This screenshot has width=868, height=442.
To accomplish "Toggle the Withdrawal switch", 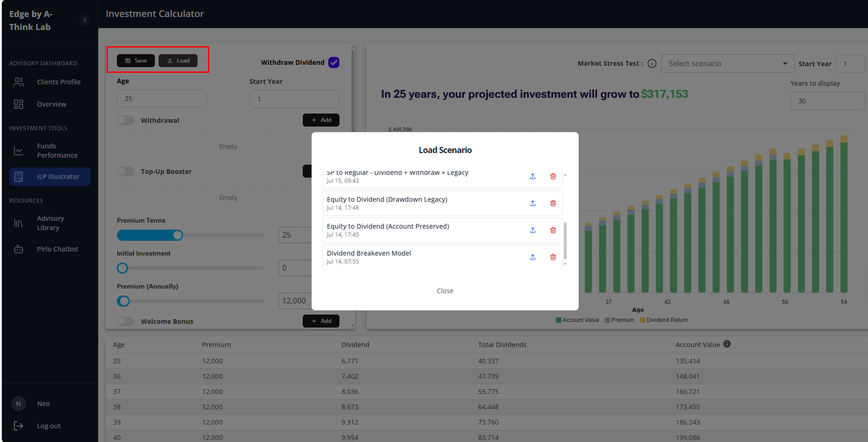I will pos(125,120).
